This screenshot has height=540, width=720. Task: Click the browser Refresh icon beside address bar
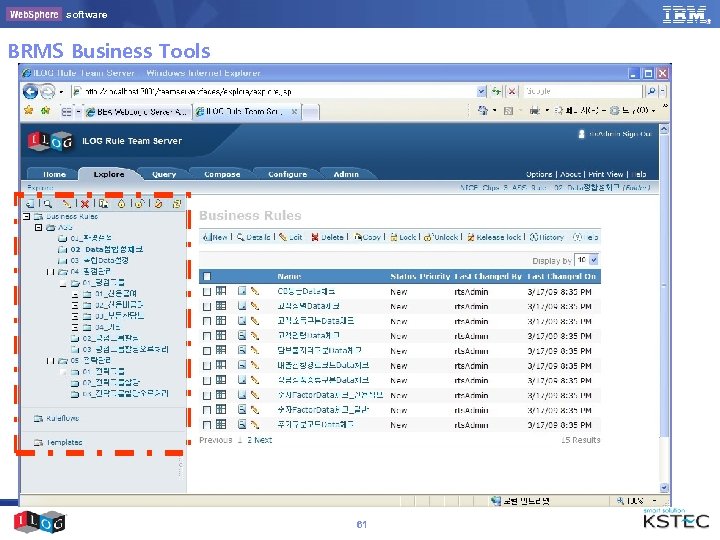click(x=496, y=91)
